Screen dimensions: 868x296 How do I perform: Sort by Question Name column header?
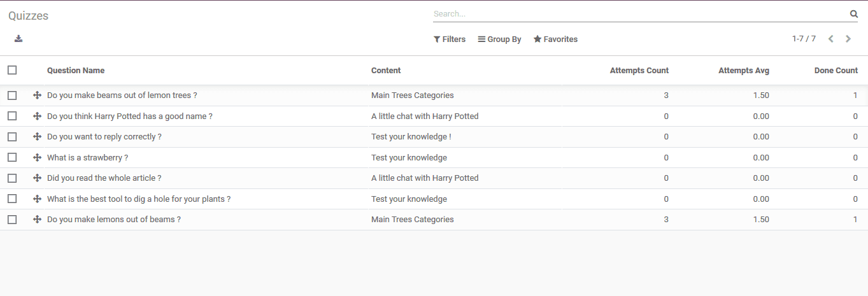(76, 71)
